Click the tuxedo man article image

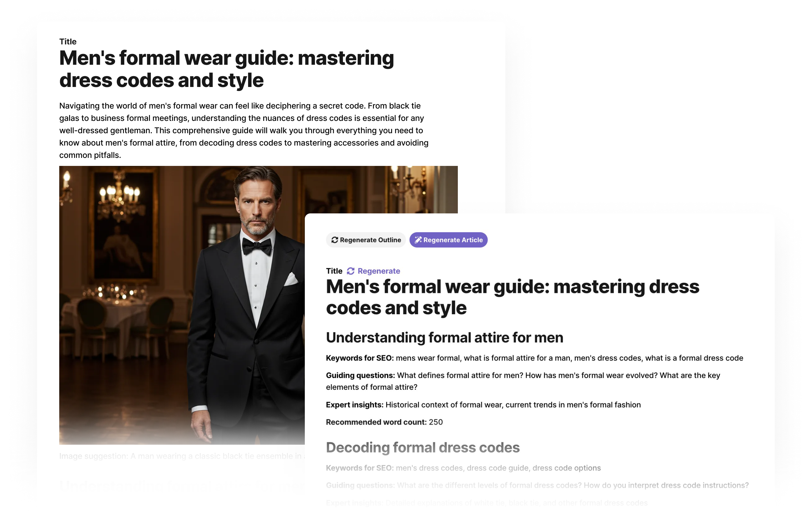[182, 305]
